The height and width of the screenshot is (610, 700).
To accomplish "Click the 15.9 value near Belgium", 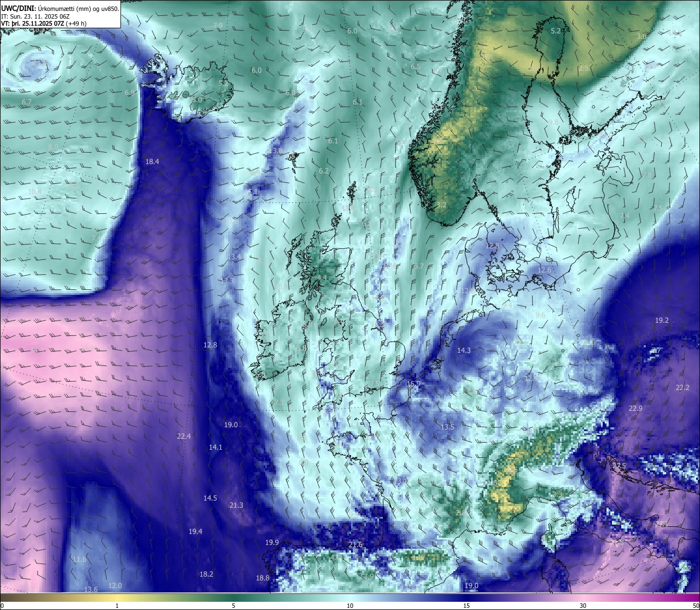I will pos(413,384).
